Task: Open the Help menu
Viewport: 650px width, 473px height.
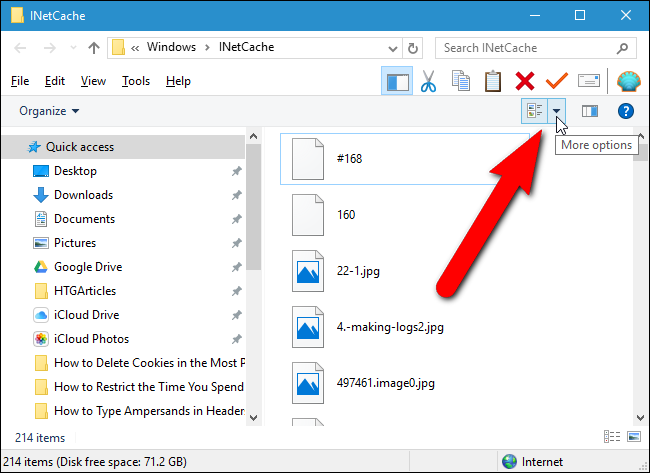Action: 178,81
